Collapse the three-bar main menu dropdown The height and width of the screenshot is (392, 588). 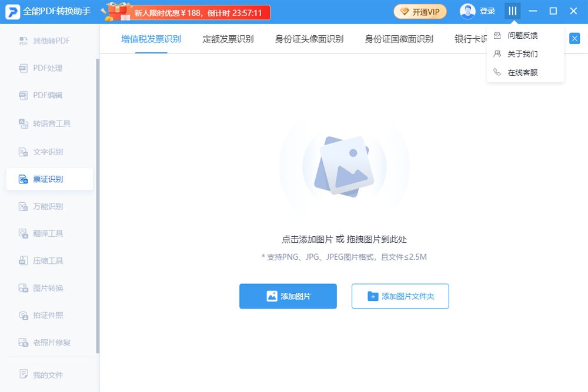point(512,11)
